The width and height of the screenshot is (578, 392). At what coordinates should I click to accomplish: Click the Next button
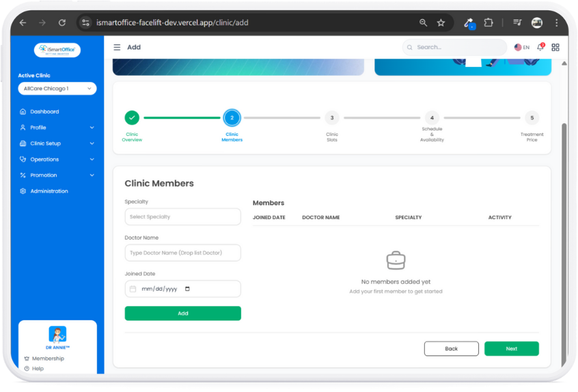click(x=511, y=349)
